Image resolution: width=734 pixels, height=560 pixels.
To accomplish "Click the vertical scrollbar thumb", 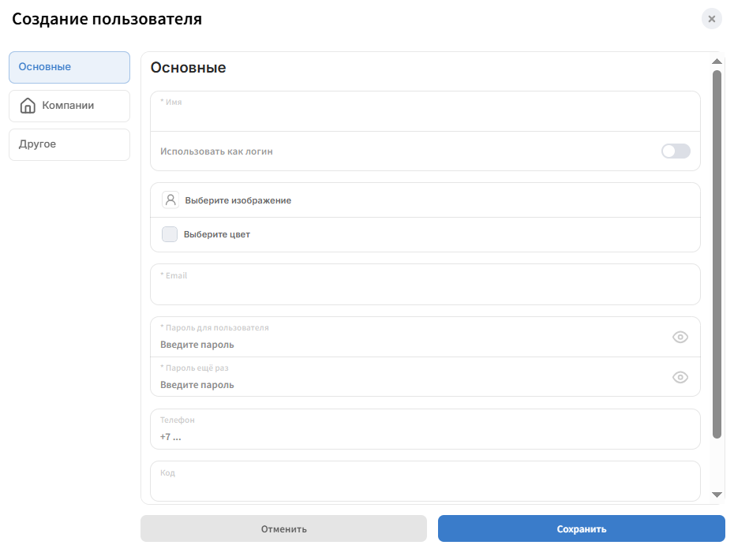I will pyautogui.click(x=717, y=255).
